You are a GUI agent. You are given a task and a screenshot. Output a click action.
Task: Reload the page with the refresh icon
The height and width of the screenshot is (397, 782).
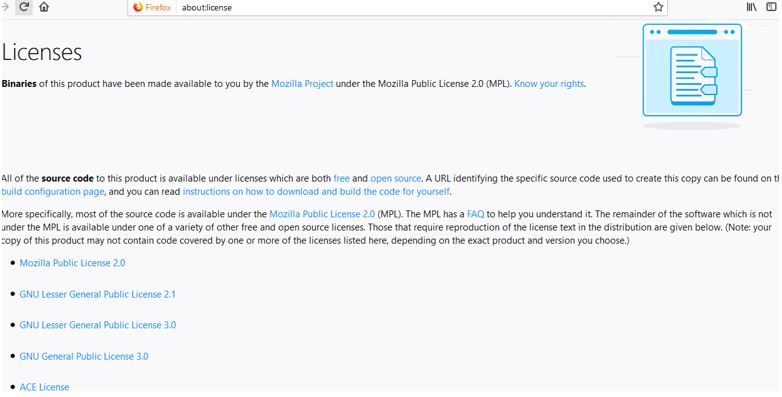tap(23, 7)
